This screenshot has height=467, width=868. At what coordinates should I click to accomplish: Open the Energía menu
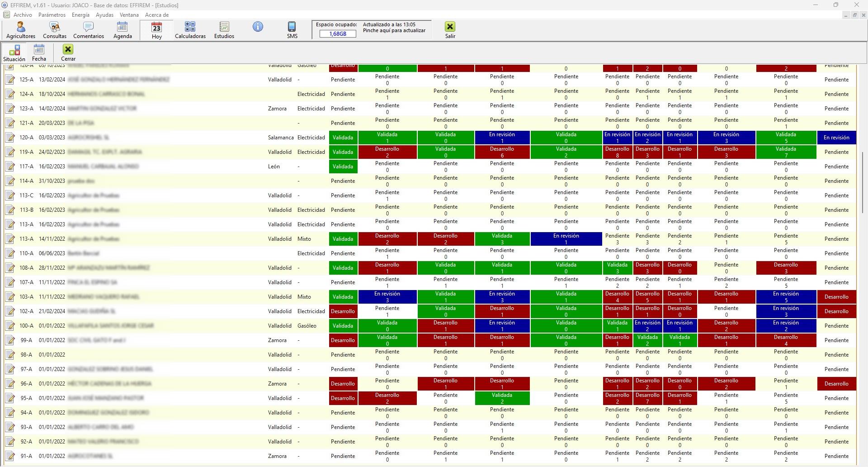coord(80,15)
